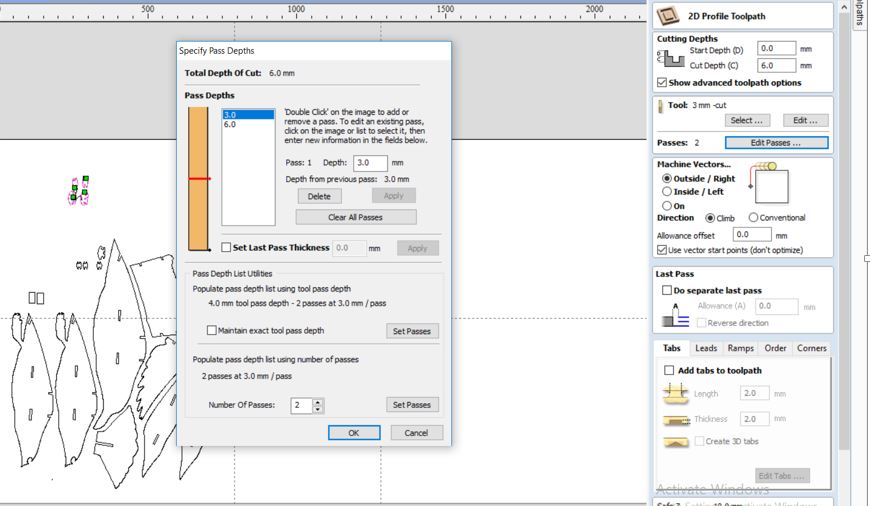Screen dimensions: 870x506
Task: Click the Start Depth (D) field
Action: 776,49
